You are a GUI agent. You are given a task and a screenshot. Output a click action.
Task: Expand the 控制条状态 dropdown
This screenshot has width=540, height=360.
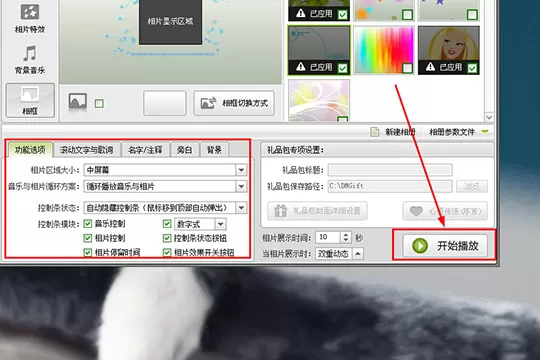point(241,208)
